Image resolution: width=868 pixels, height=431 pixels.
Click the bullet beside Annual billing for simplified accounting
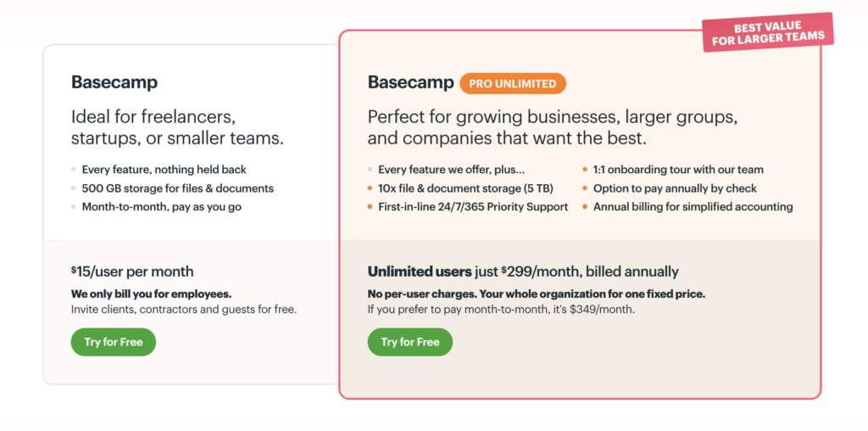(585, 207)
